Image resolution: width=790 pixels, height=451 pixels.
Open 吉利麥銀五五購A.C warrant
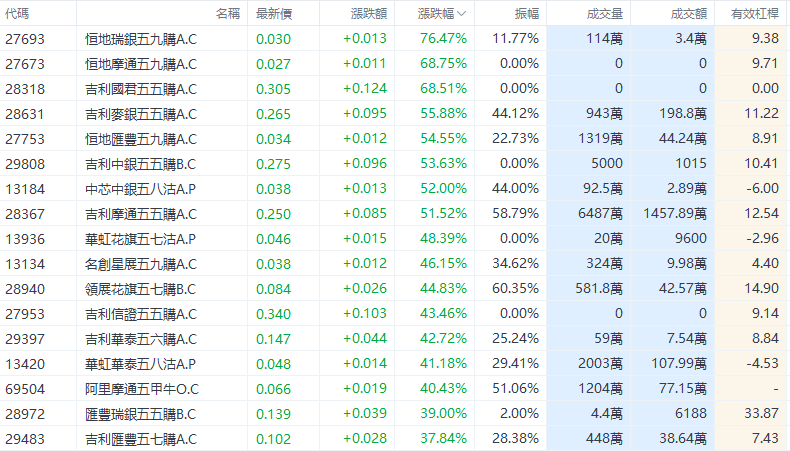point(141,113)
